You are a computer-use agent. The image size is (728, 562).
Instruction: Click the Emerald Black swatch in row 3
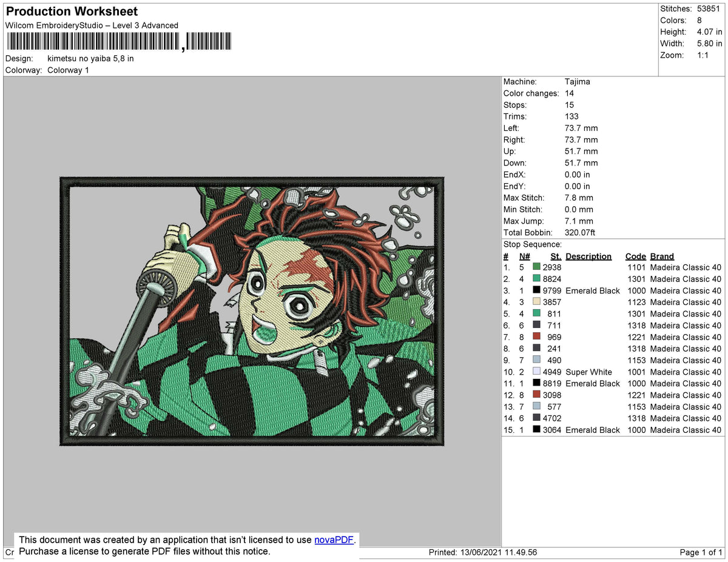(x=538, y=290)
